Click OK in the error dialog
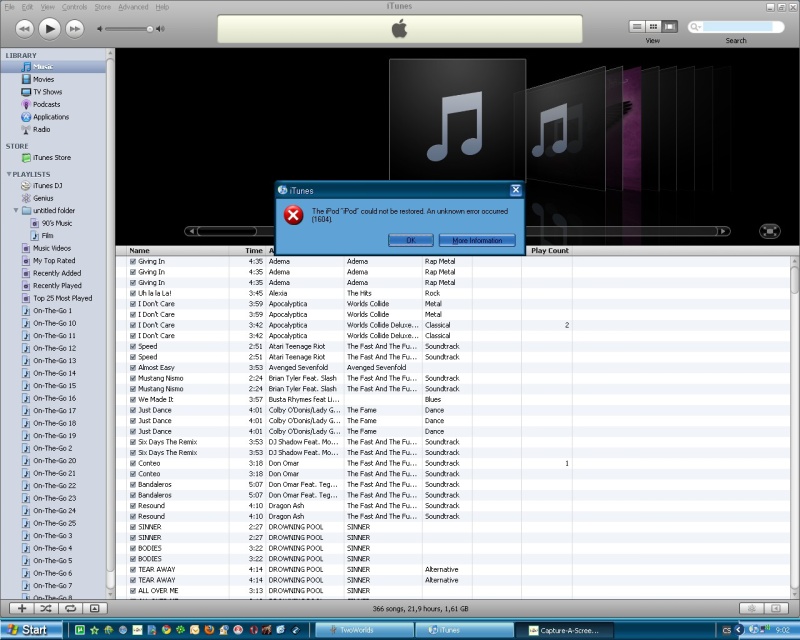Image resolution: width=800 pixels, height=640 pixels. [410, 240]
